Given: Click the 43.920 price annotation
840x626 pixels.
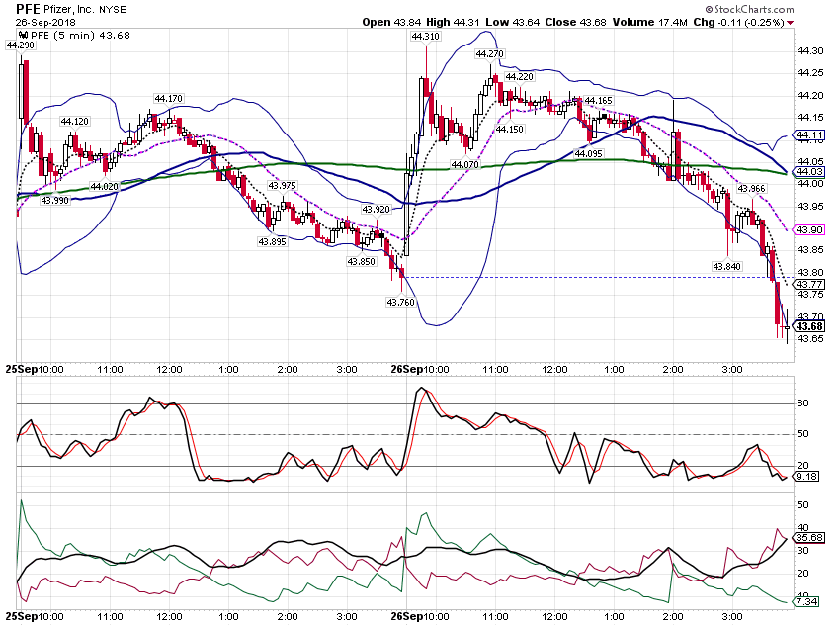Looking at the screenshot, I should coord(376,209).
